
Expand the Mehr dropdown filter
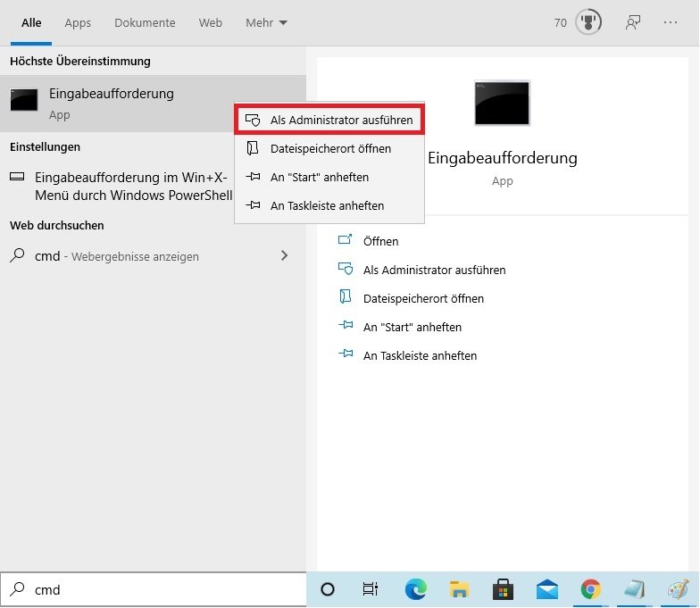tap(266, 23)
